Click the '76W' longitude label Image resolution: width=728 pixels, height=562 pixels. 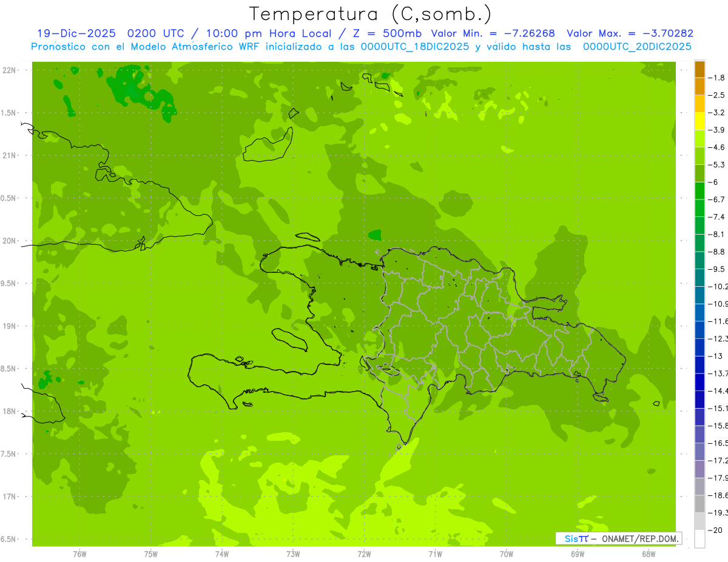pos(79,554)
